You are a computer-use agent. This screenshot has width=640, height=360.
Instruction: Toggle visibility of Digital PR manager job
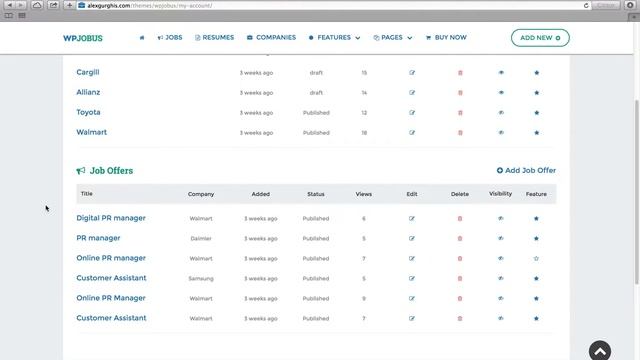tap(500, 218)
